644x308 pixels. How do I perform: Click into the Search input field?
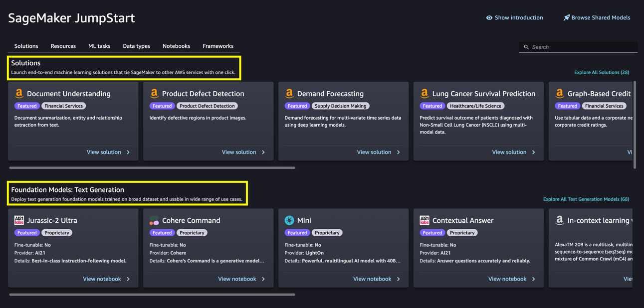coord(579,47)
